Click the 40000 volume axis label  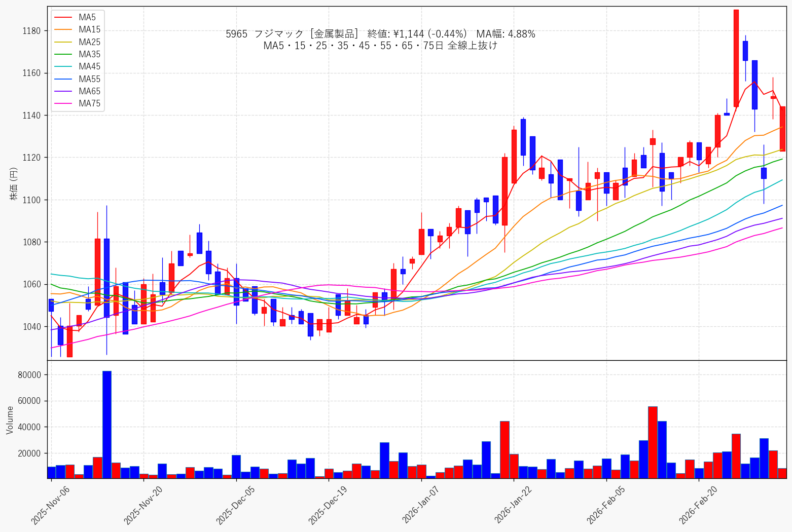point(30,427)
